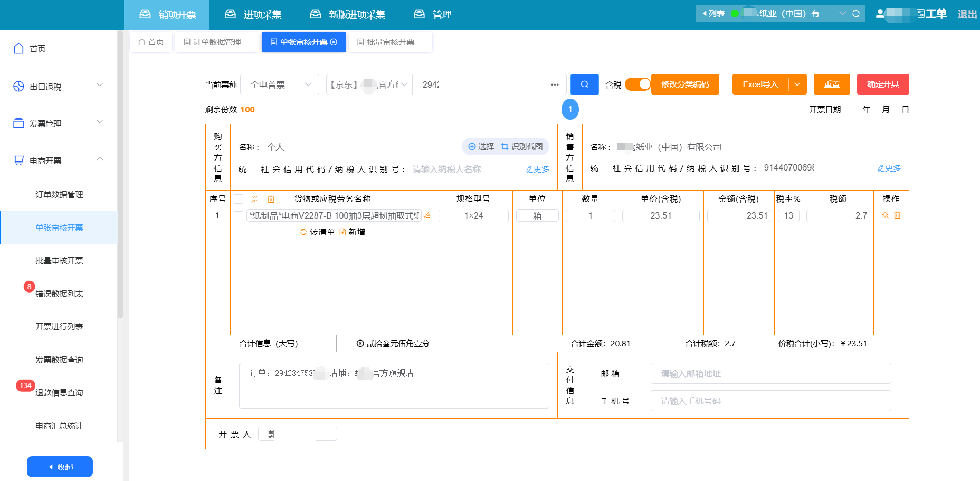Image resolution: width=980 pixels, height=481 pixels.
Task: Click the 出口退税 globe icon
Action: [18, 87]
